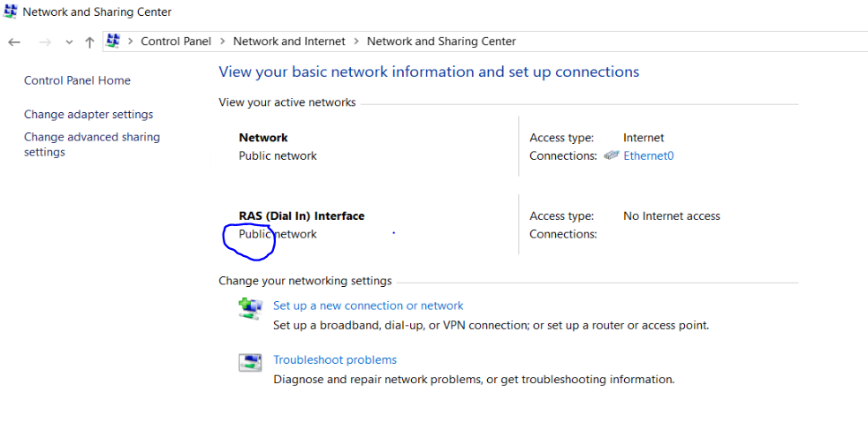
Task: Click the Control Panel icon in the address bar
Action: pyautogui.click(x=113, y=41)
